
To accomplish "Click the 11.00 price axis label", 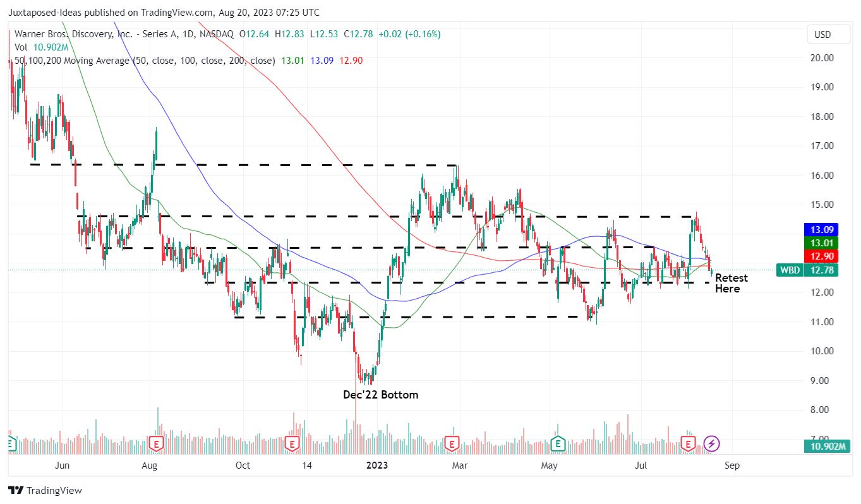I will point(822,322).
